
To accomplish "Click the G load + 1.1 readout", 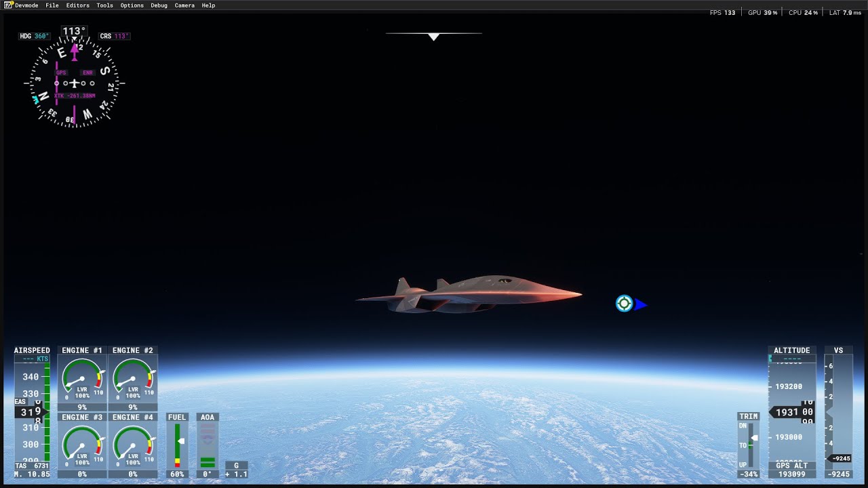I will pos(236,474).
